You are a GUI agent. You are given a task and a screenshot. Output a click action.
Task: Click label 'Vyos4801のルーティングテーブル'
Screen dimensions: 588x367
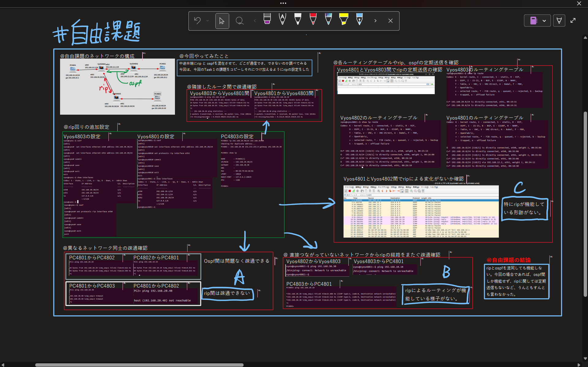[485, 118]
